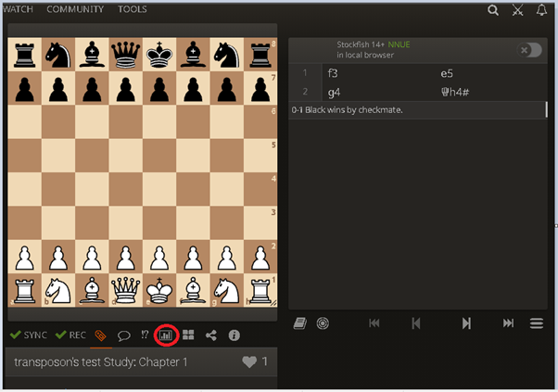Click the white queen on d1
The width and height of the screenshot is (558, 392).
(126, 290)
